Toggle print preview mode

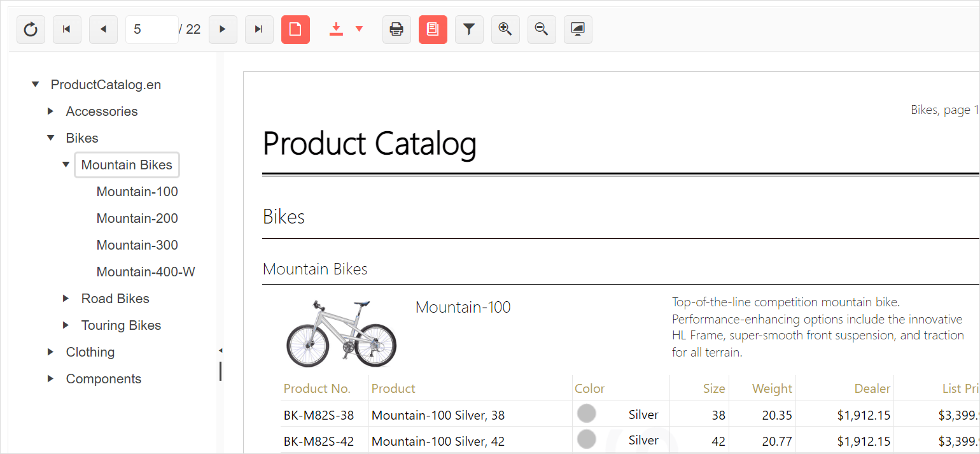pyautogui.click(x=295, y=29)
